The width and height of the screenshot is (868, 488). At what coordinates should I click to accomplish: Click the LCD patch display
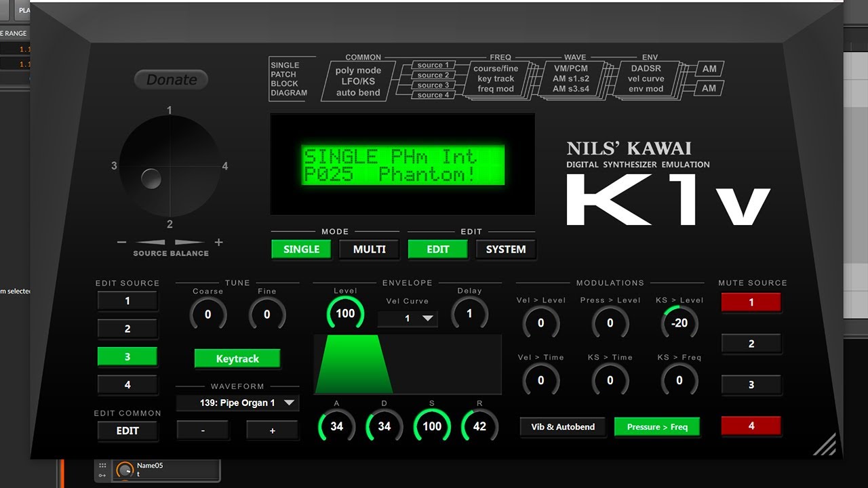[x=403, y=165]
